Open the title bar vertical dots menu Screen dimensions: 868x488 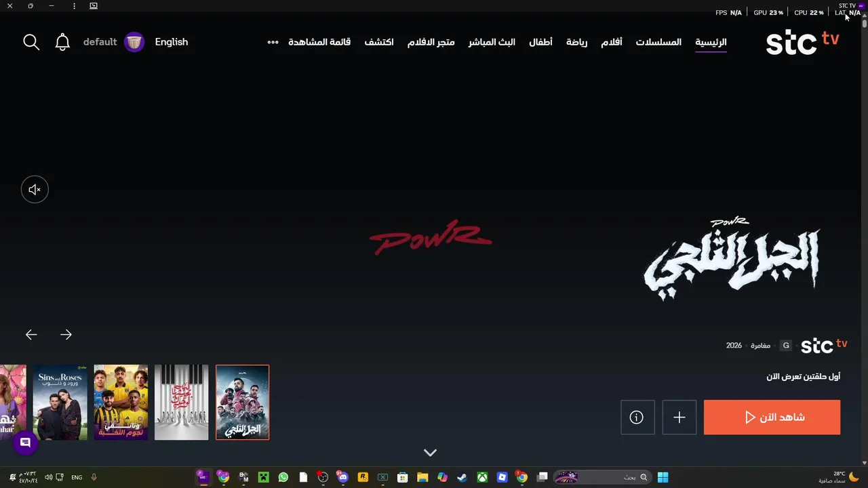tap(74, 6)
